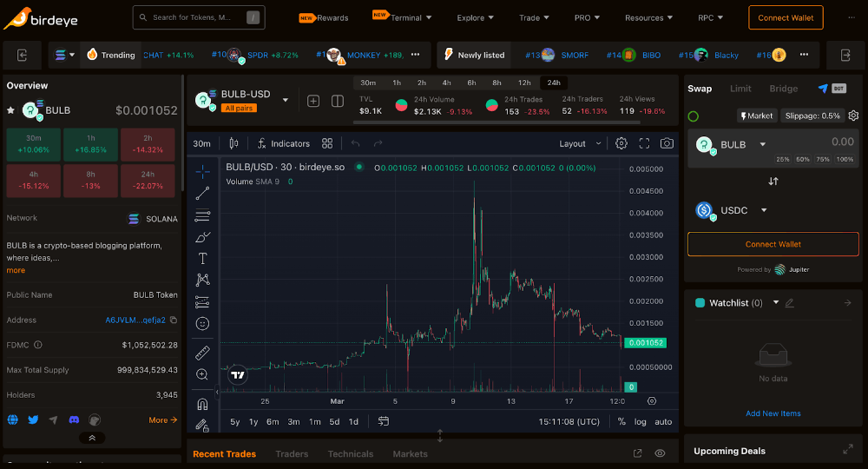Switch to the Limit tab

point(740,89)
